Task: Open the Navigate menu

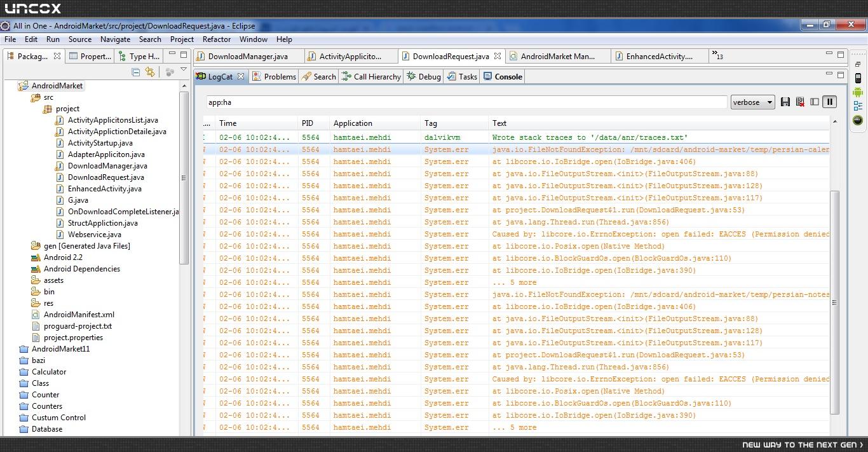Action: point(115,39)
